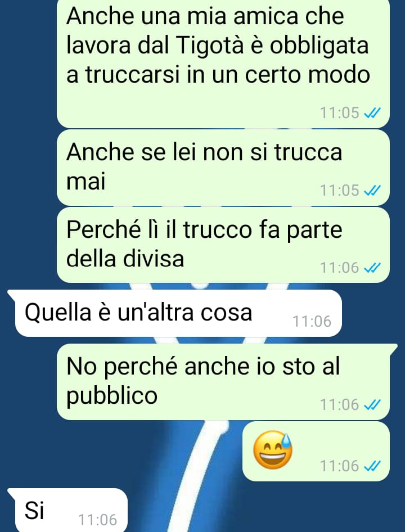Tap the blue ticks on the 'non si trucca mai' message
The image size is (405, 532).
click(x=372, y=191)
